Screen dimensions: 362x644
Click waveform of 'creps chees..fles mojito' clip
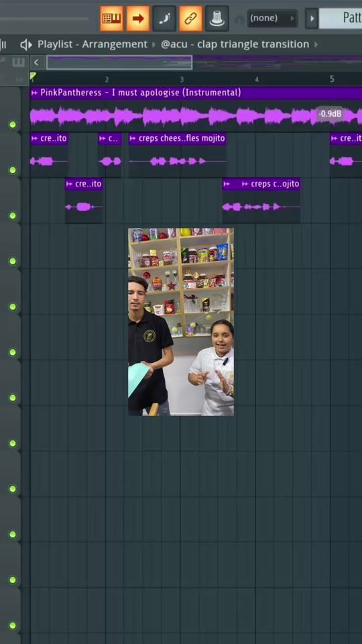tap(177, 162)
